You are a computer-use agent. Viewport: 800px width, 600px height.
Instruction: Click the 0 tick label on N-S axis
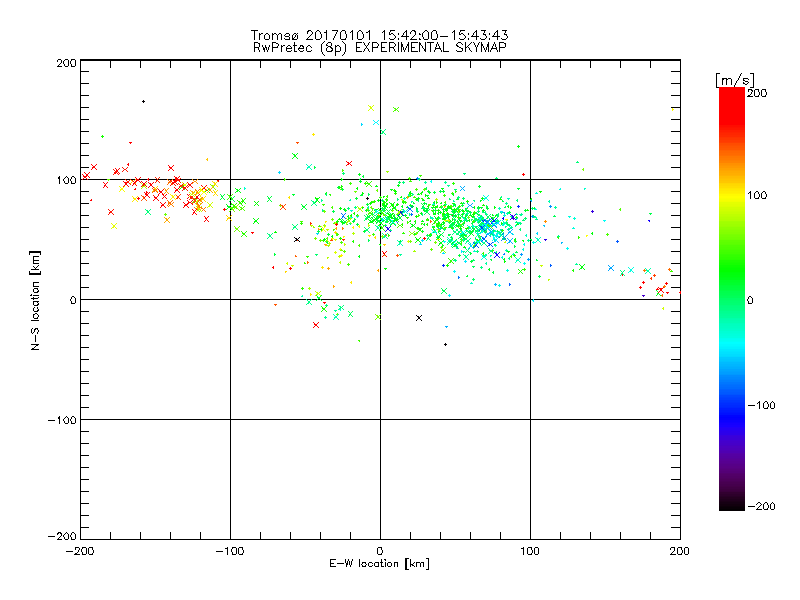(73, 300)
